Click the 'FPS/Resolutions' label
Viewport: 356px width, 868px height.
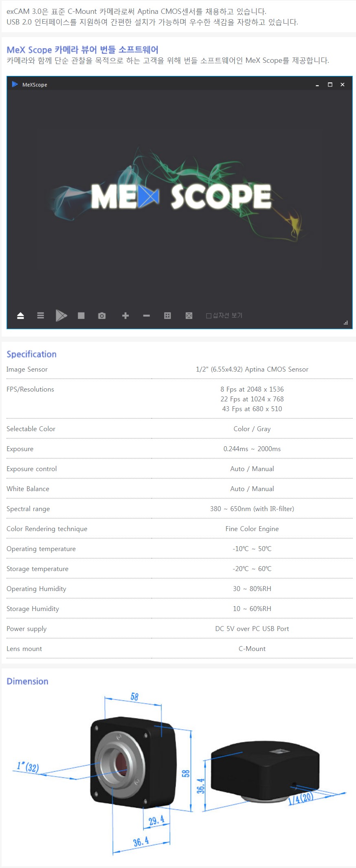coord(30,389)
